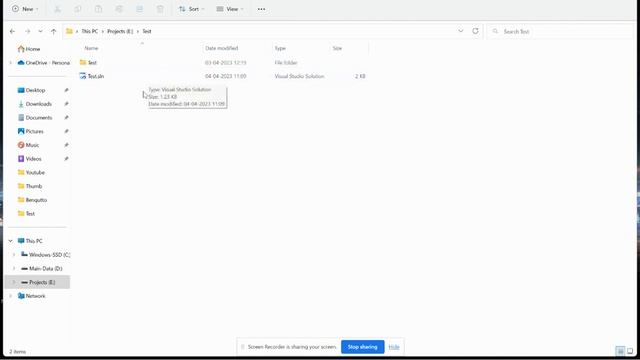Viewport: 640px width, 360px height.
Task: Open Network in navigation pane
Action: pos(31,296)
